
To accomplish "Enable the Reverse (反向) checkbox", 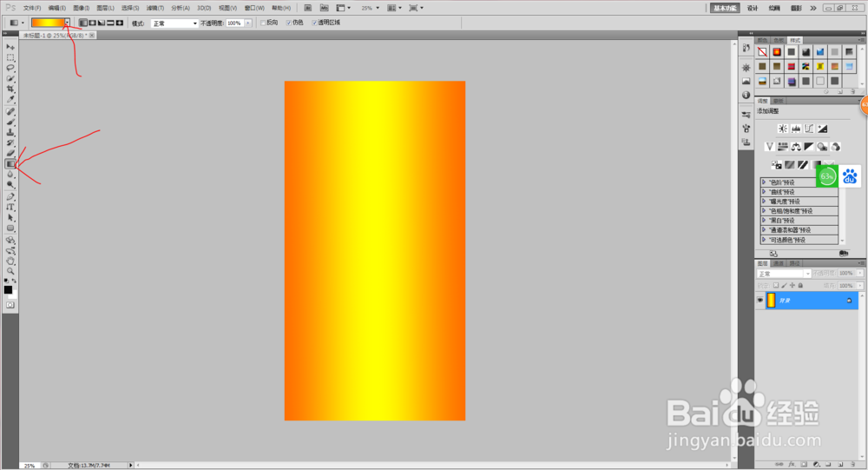I will click(x=263, y=23).
